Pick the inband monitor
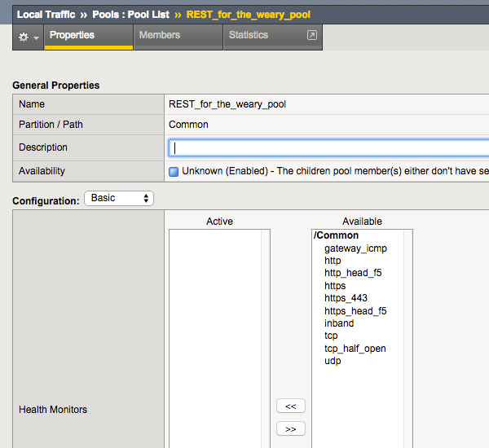 [339, 323]
